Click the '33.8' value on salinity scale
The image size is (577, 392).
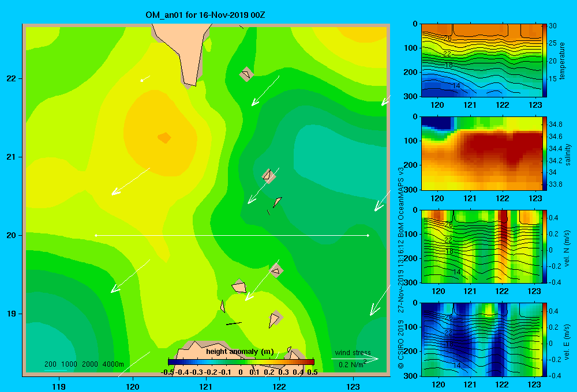click(x=555, y=184)
